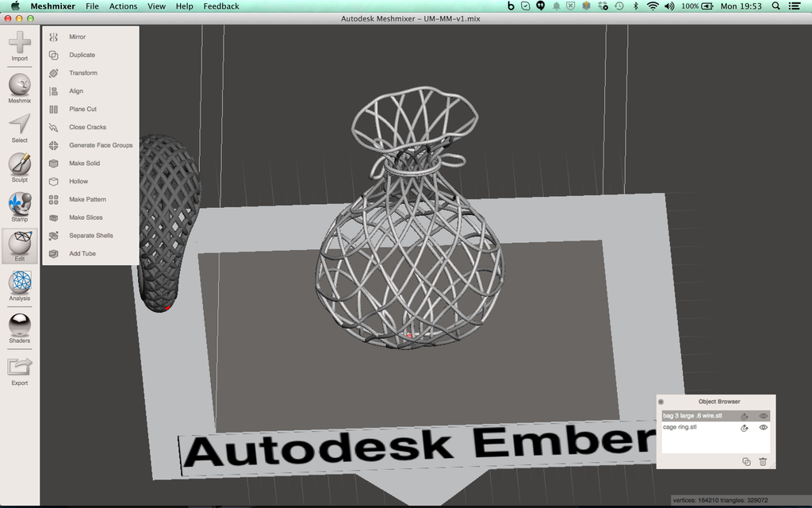Close the Object Browser panel
Screen dimensions: 812x508
pyautogui.click(x=661, y=402)
